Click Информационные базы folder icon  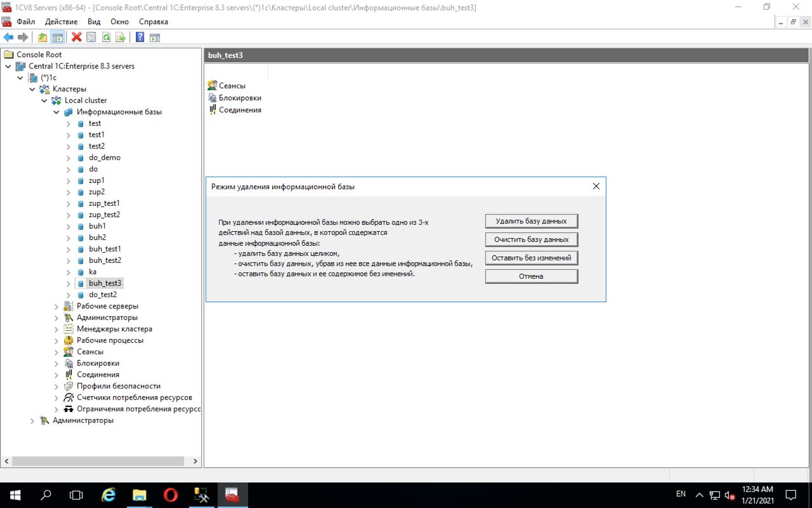69,112
